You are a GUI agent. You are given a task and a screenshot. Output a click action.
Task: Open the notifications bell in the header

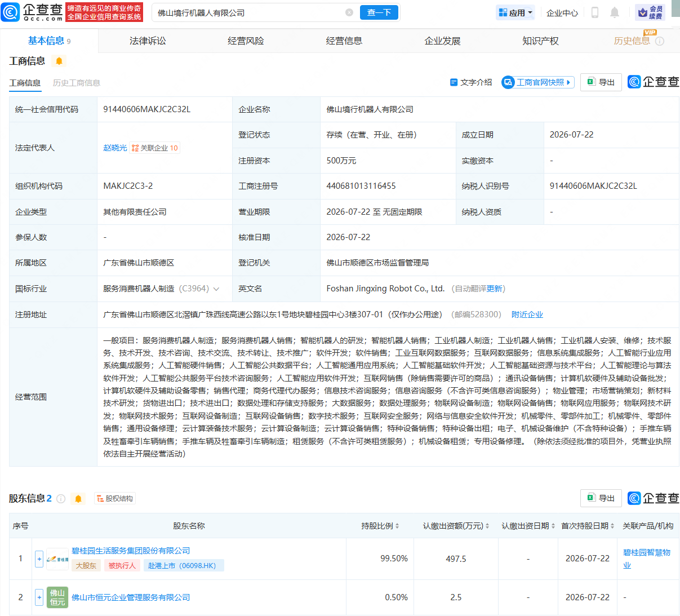(615, 12)
